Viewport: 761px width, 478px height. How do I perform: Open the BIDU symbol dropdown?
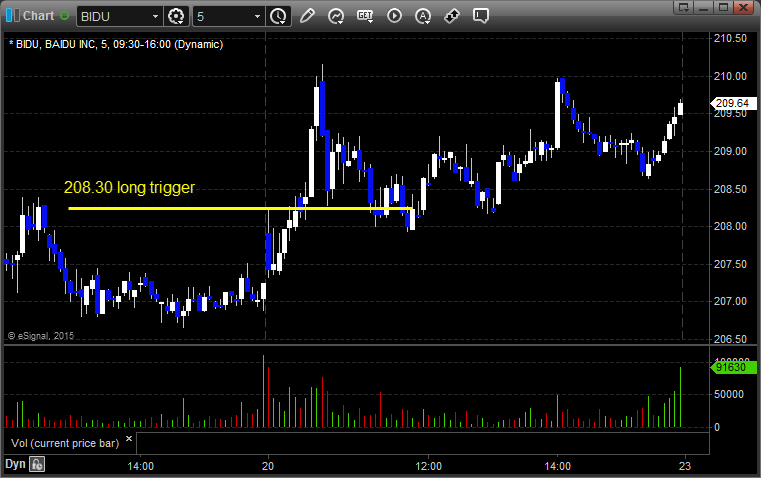tap(155, 16)
